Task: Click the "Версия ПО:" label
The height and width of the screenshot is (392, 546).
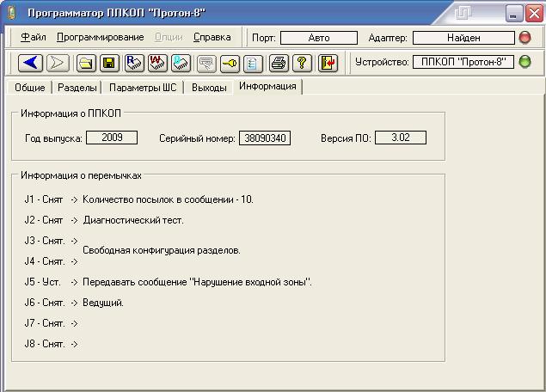Action: (346, 138)
